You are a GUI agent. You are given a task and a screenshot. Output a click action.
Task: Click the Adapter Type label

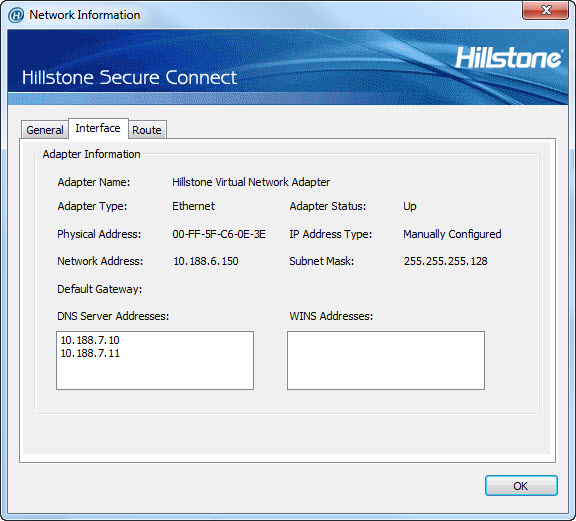pos(92,206)
